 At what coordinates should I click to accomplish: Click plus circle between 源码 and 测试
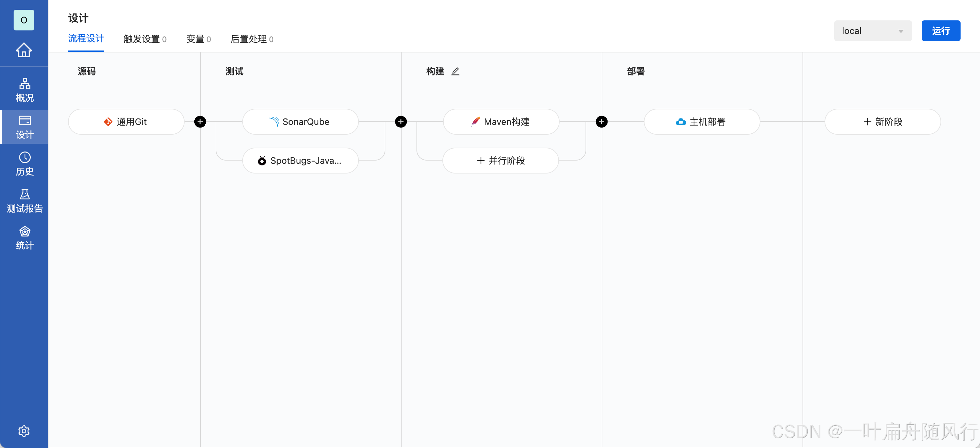[x=200, y=122]
